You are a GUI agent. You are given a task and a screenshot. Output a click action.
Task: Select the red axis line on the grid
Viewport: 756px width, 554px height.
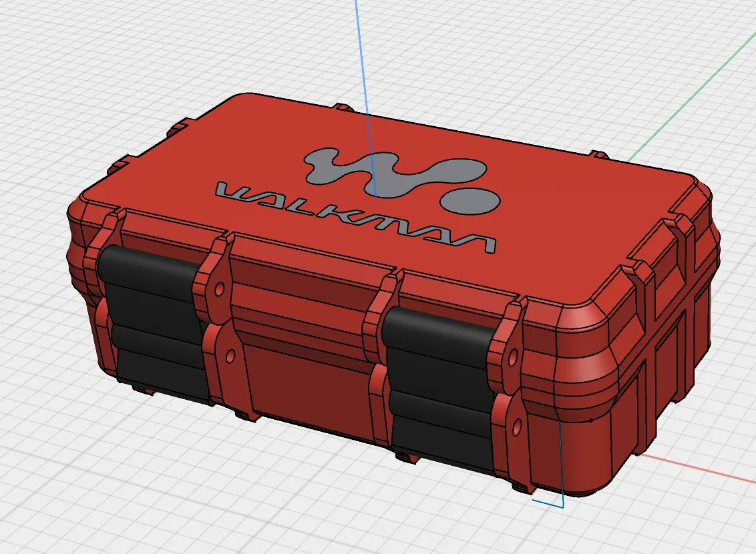point(698,467)
